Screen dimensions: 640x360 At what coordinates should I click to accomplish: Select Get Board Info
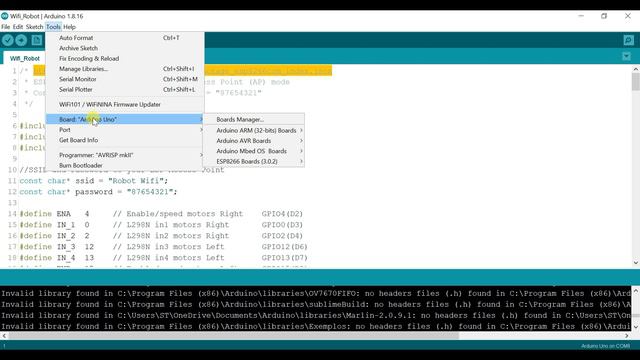pyautogui.click(x=125, y=140)
